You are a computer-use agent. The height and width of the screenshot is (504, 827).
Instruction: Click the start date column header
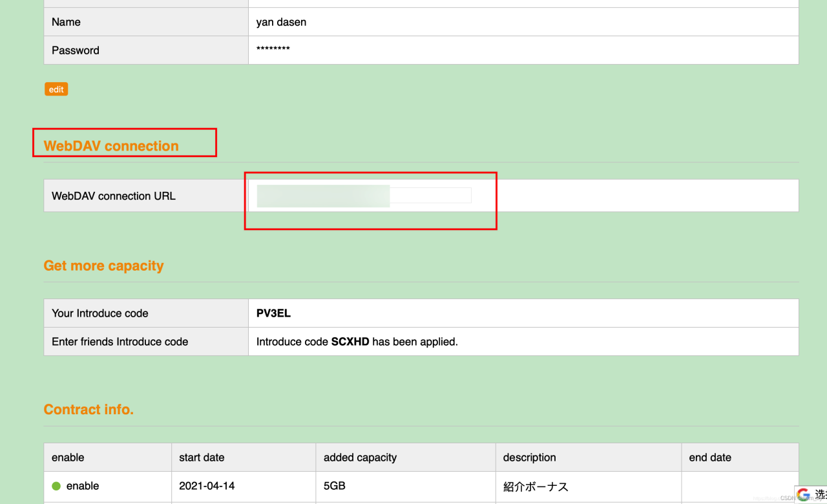201,457
